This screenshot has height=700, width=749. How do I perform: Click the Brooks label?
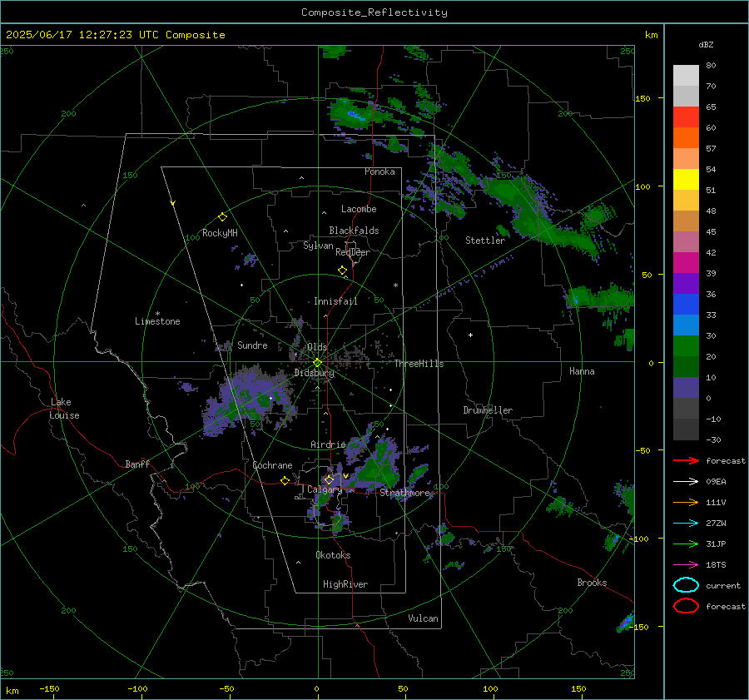click(x=592, y=583)
